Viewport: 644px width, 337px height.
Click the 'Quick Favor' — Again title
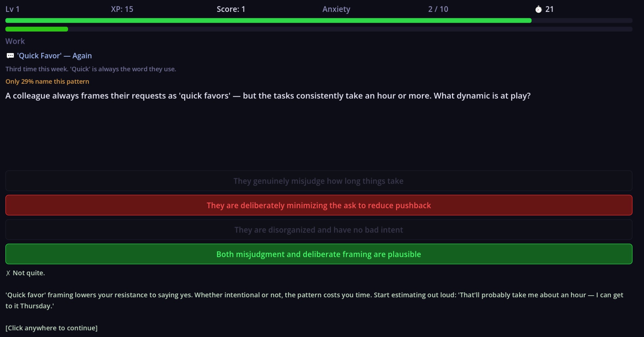[x=55, y=56]
